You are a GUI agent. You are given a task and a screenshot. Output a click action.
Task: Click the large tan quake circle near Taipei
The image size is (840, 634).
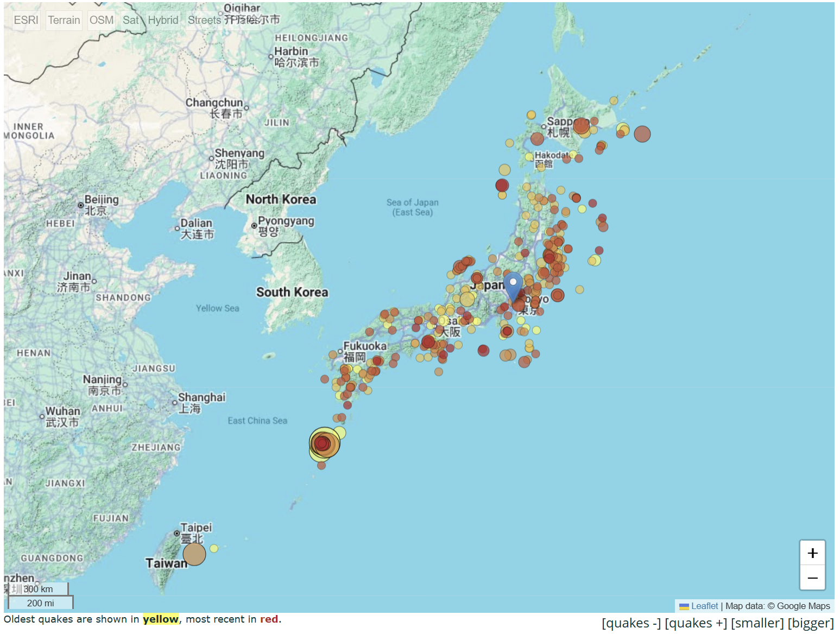pyautogui.click(x=194, y=554)
